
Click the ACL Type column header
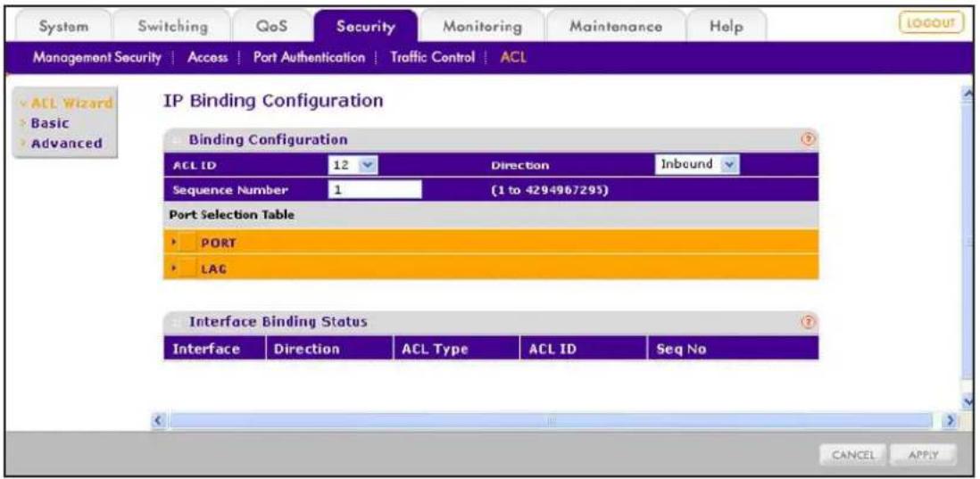(457, 349)
